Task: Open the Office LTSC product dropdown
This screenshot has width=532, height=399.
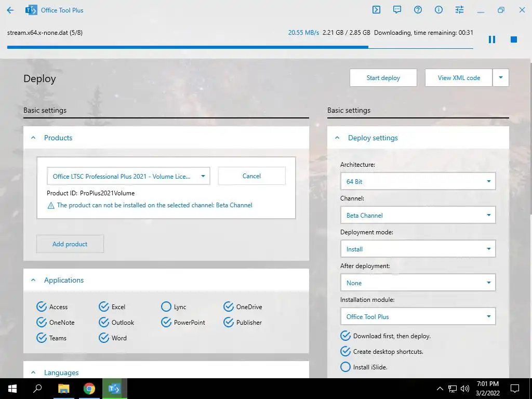Action: (128, 176)
